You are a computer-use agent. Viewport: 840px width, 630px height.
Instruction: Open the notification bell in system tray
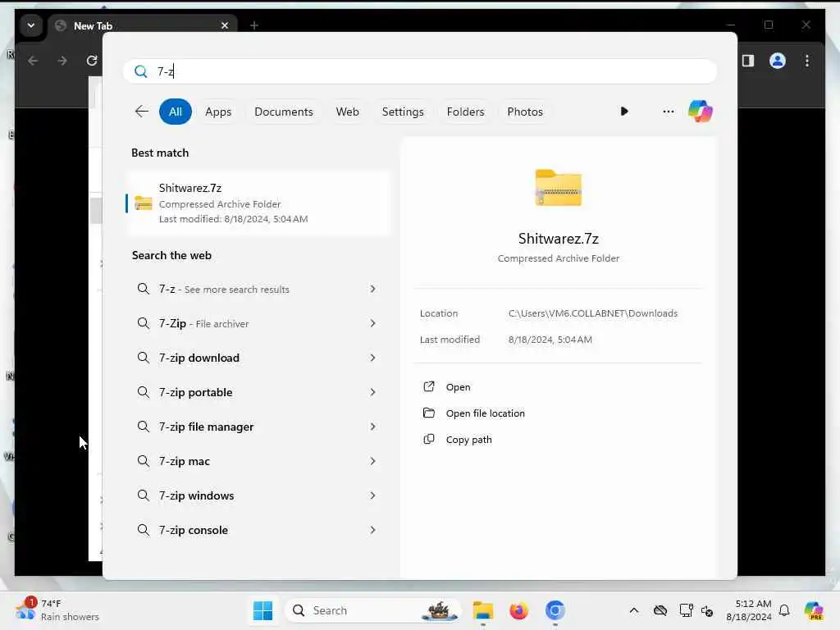click(x=784, y=610)
